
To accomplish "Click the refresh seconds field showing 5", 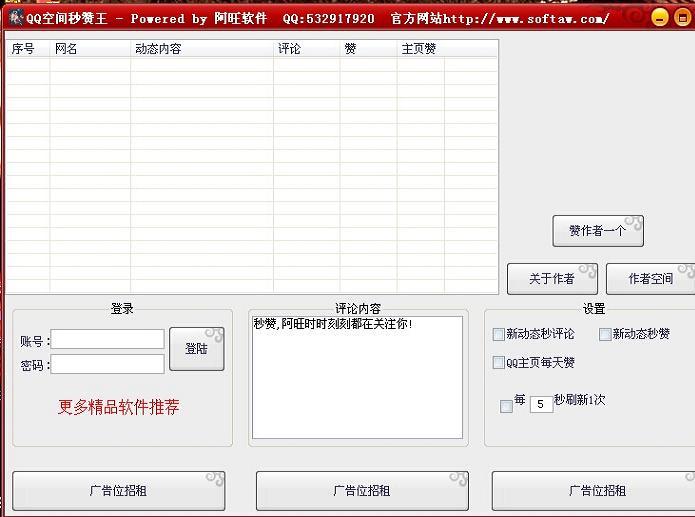I will click(541, 404).
